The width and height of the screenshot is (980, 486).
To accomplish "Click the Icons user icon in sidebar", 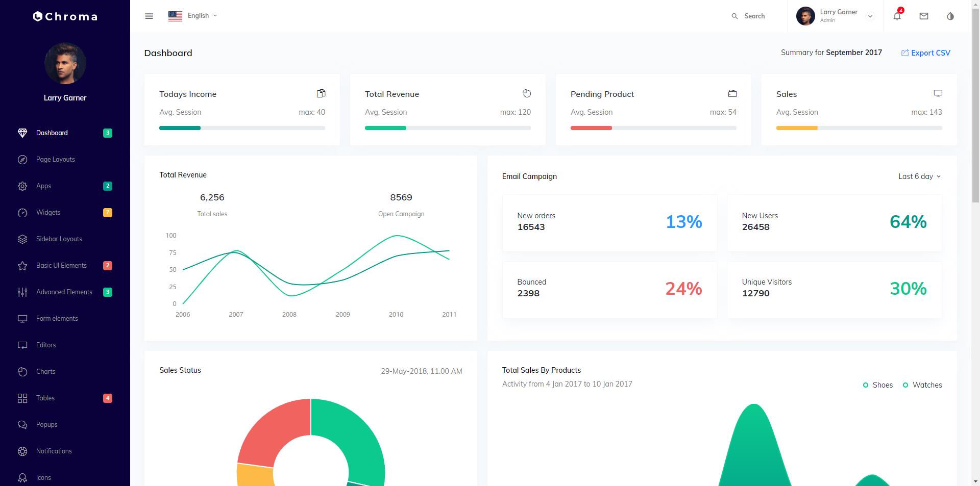I will click(x=22, y=478).
